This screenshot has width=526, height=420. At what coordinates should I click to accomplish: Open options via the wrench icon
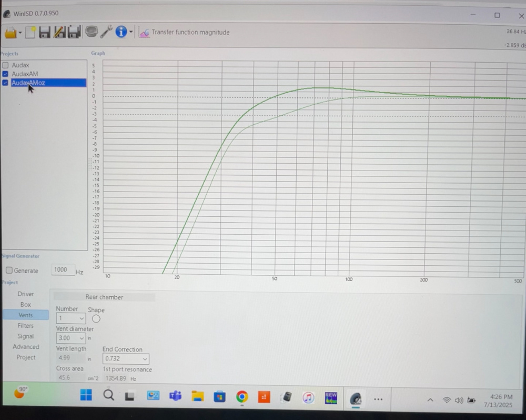pyautogui.click(x=106, y=32)
